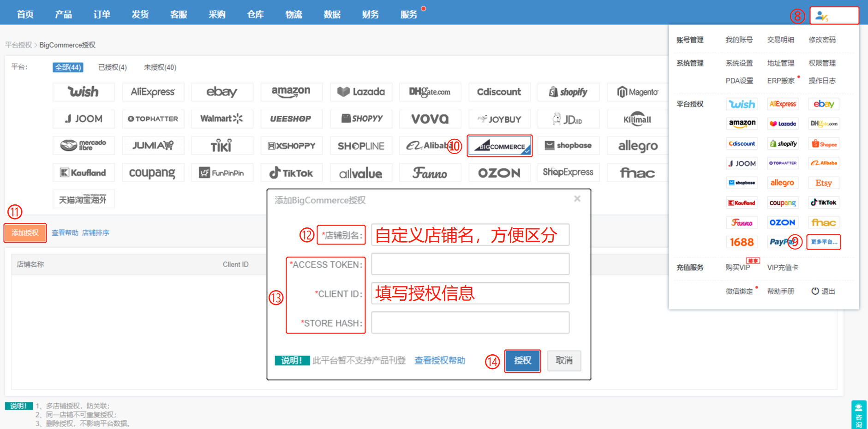The width and height of the screenshot is (868, 429).
Task: Click the orange 添加授权 button
Action: (x=25, y=233)
